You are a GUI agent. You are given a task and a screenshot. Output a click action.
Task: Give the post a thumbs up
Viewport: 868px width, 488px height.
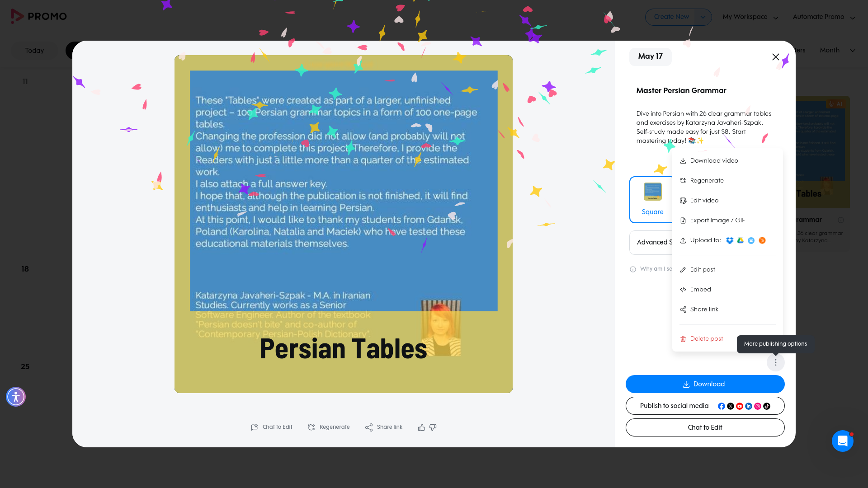pyautogui.click(x=421, y=427)
